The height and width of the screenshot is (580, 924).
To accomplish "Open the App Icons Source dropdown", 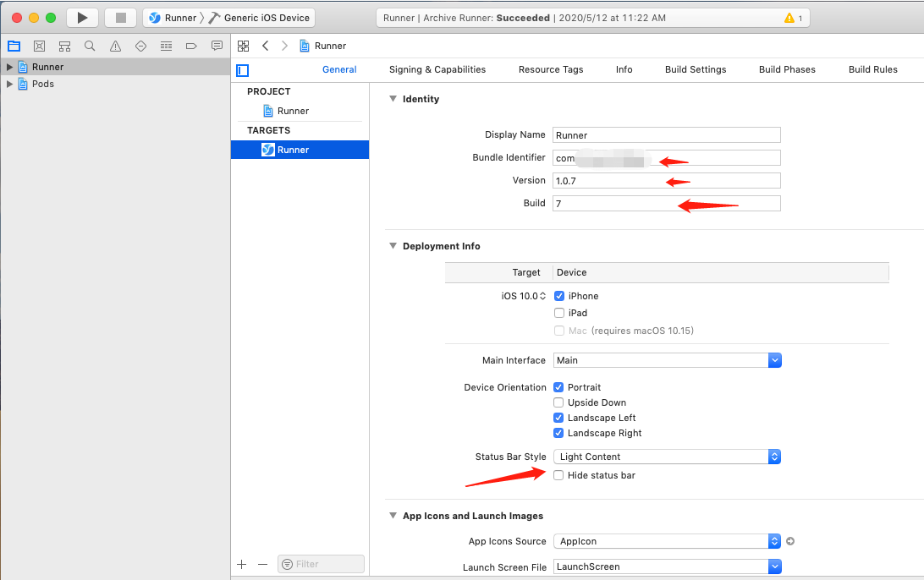I will click(x=667, y=541).
